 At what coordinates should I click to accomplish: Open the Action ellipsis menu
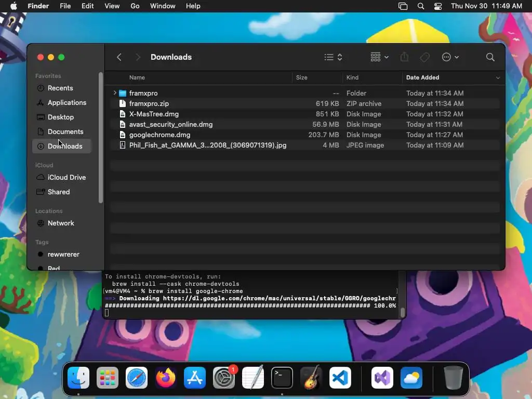coord(450,57)
